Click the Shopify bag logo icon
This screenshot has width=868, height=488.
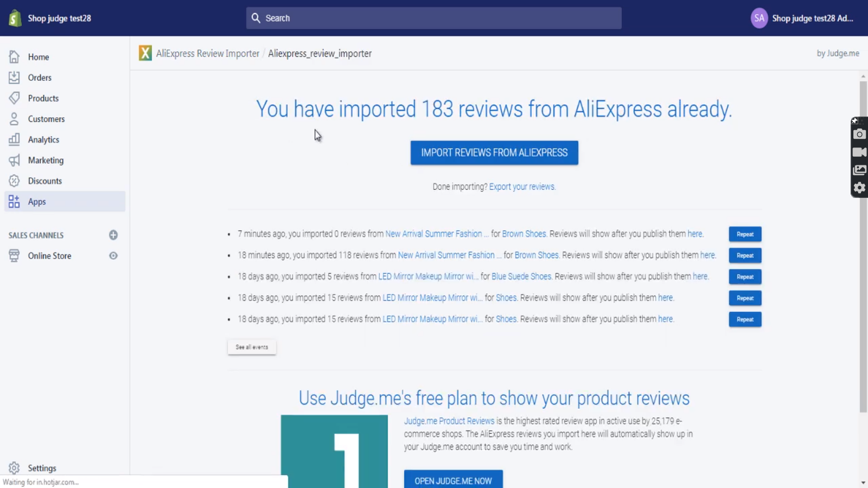coord(15,18)
